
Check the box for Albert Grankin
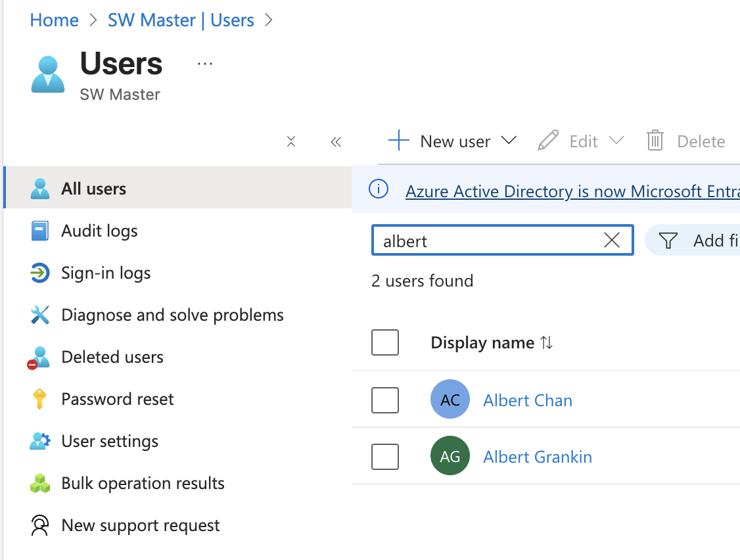tap(385, 457)
